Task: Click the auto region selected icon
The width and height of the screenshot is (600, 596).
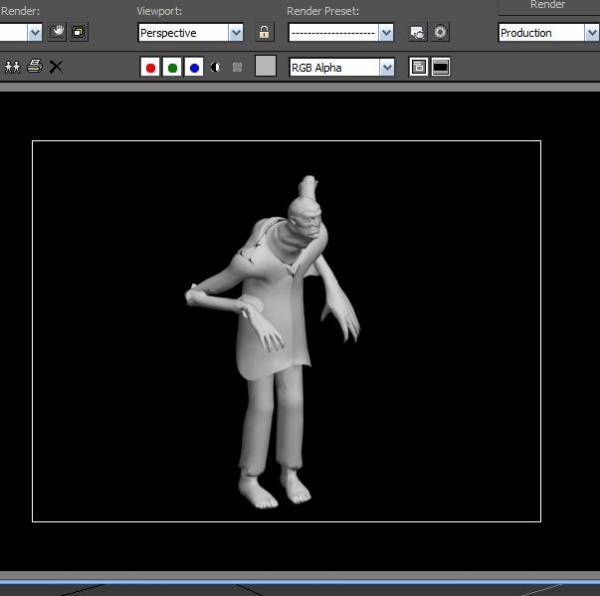Action: pyautogui.click(x=78, y=32)
